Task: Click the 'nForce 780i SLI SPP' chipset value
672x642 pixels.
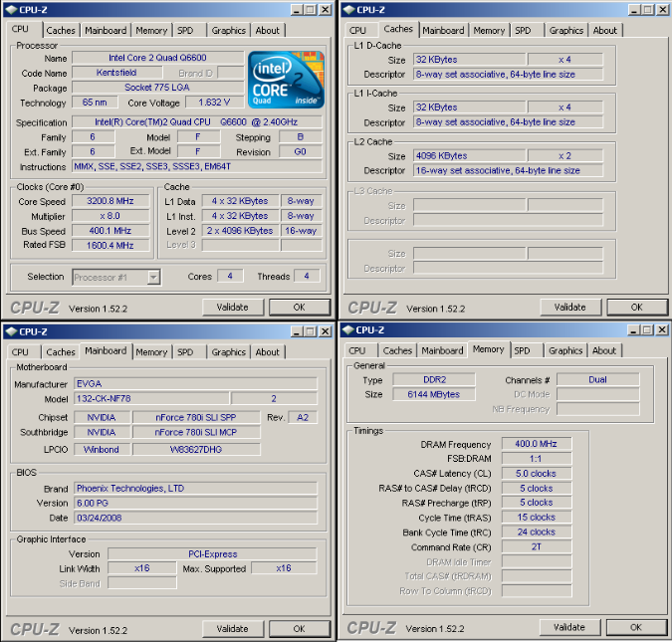Action: pyautogui.click(x=196, y=417)
